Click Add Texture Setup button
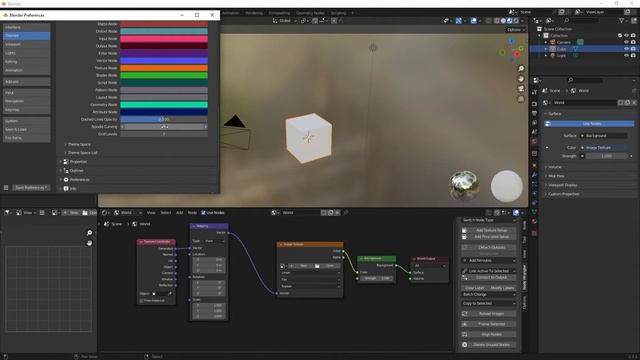The height and width of the screenshot is (360, 640). coord(488,230)
